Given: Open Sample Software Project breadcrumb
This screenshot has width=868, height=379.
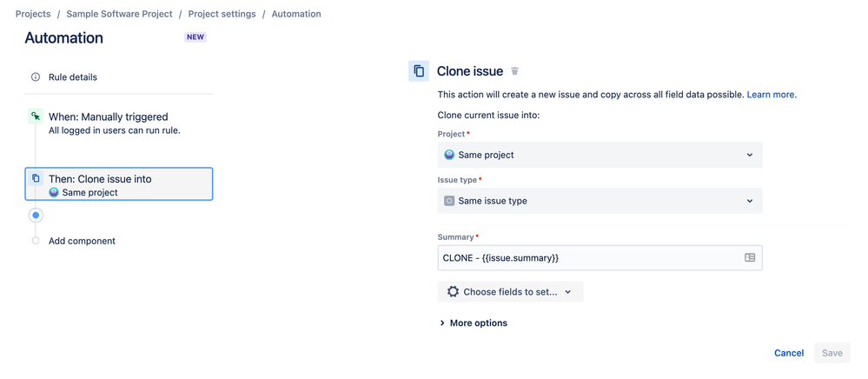Looking at the screenshot, I should 119,14.
